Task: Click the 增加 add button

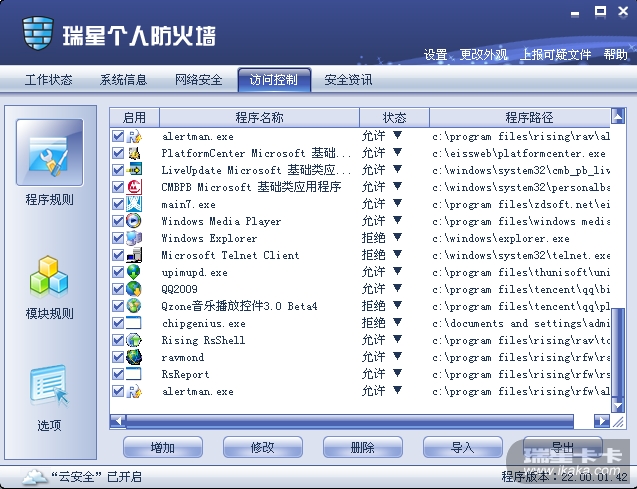Action: [162, 447]
